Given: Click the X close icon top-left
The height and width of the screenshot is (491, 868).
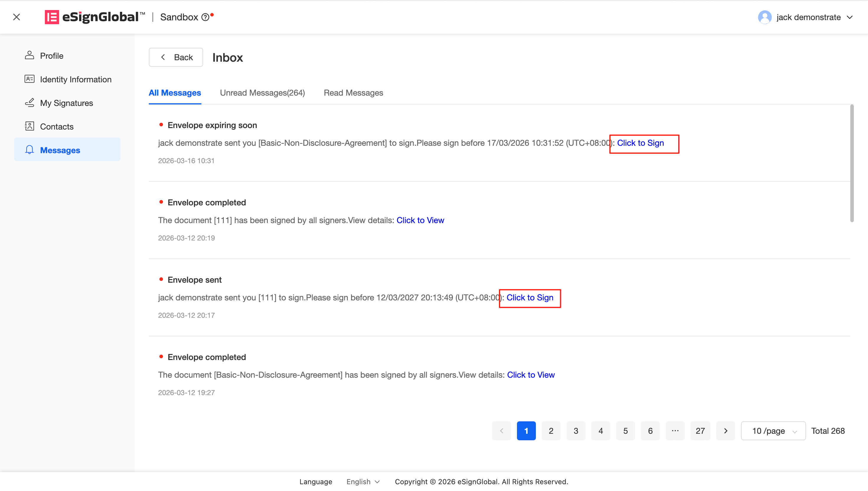Looking at the screenshot, I should tap(17, 17).
